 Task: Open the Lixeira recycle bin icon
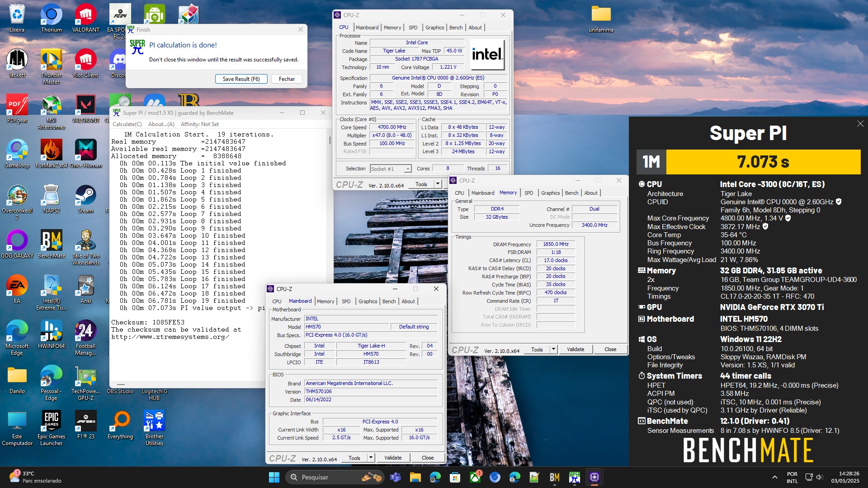[17, 18]
